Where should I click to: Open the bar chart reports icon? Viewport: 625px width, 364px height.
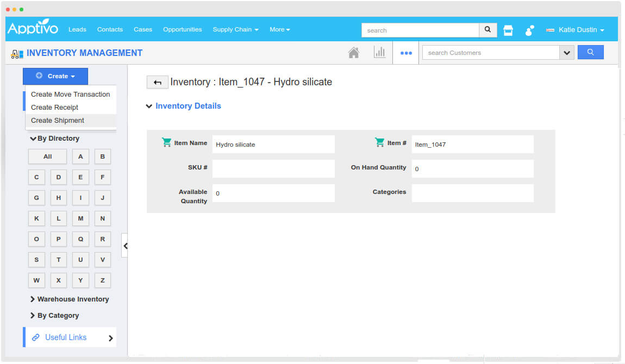(379, 52)
